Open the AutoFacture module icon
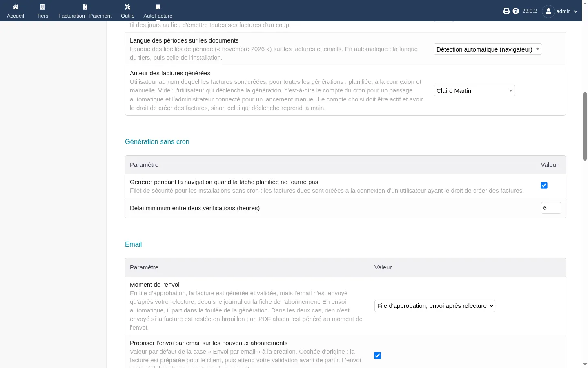 158,7
